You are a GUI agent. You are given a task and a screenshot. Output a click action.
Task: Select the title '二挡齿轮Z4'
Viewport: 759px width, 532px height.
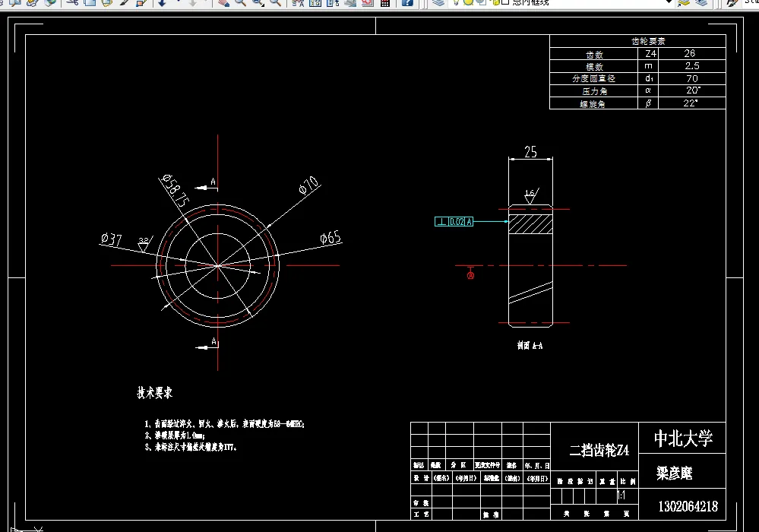tap(599, 450)
